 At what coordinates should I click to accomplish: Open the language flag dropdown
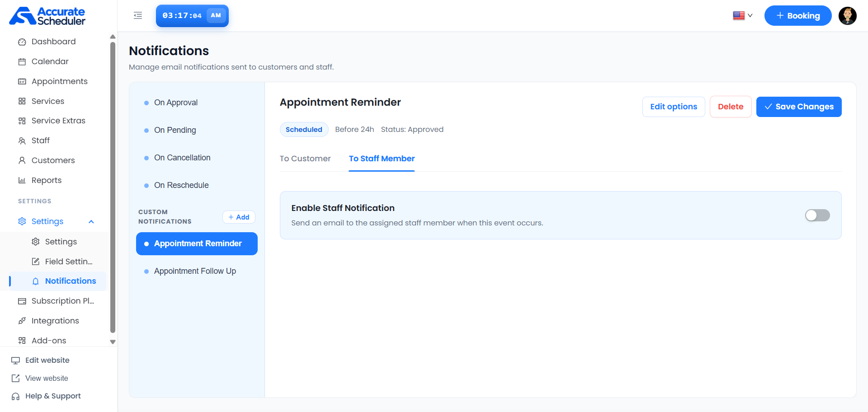point(742,16)
